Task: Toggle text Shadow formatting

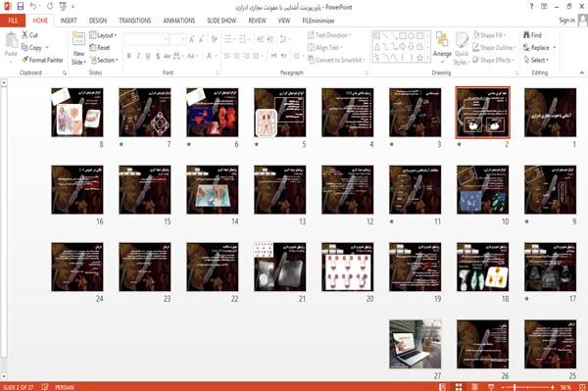Action: coord(158,56)
